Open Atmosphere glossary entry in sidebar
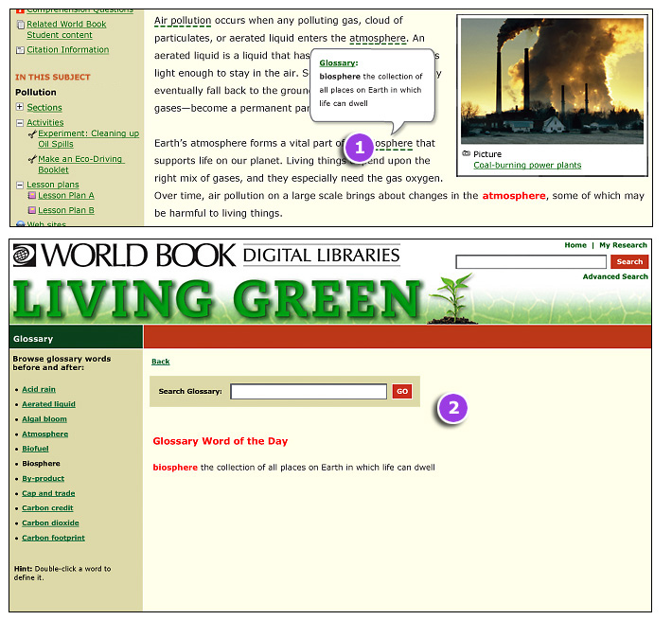 [45, 434]
